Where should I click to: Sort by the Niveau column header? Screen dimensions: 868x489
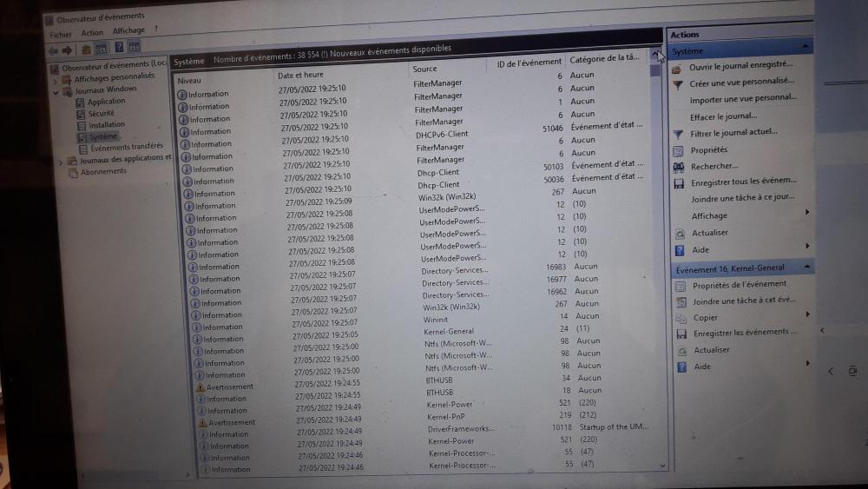coord(189,81)
